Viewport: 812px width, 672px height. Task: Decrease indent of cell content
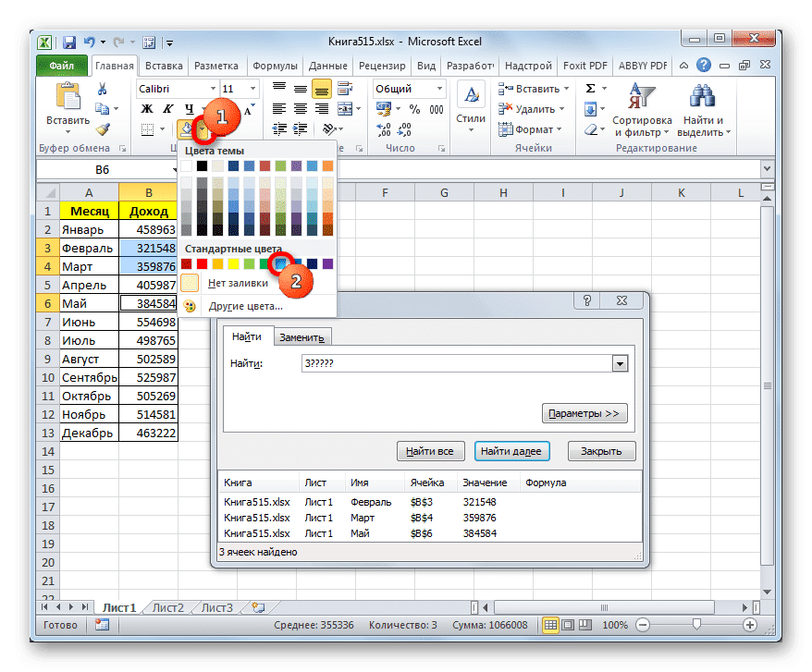(x=279, y=128)
